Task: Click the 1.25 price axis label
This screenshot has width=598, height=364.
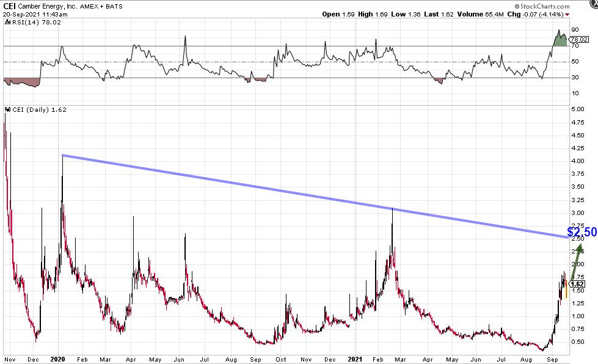Action: click(577, 304)
